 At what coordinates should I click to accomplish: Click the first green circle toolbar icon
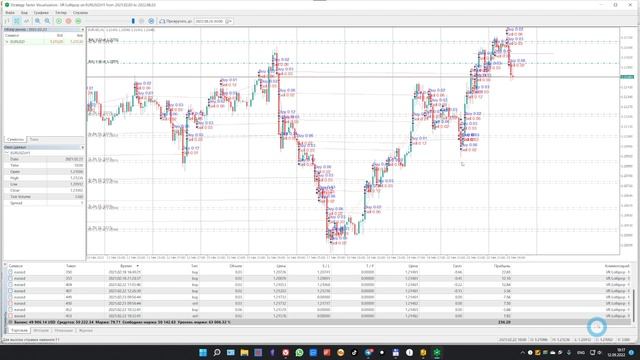point(59,21)
